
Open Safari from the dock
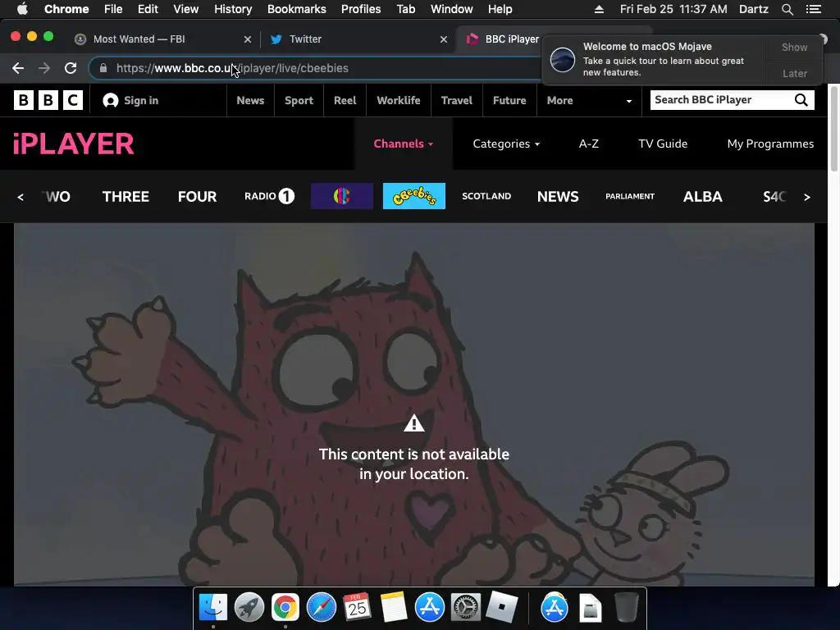point(322,608)
